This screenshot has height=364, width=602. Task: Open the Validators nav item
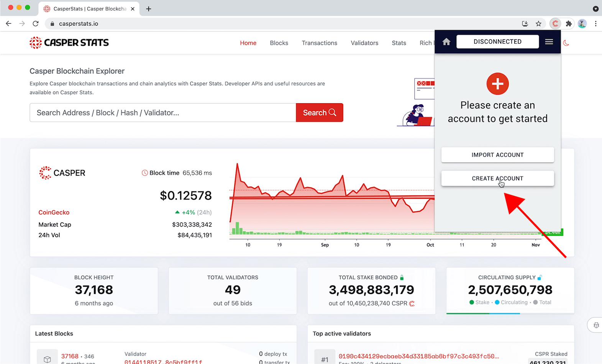(364, 43)
